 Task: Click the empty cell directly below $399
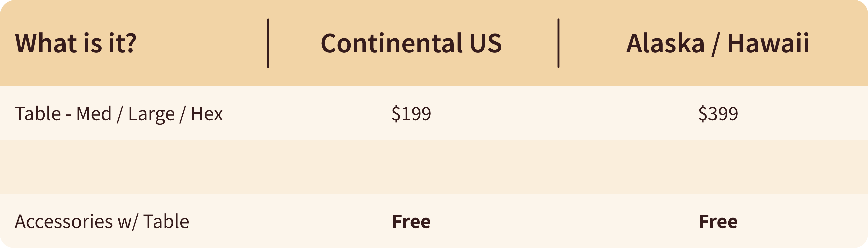718,167
